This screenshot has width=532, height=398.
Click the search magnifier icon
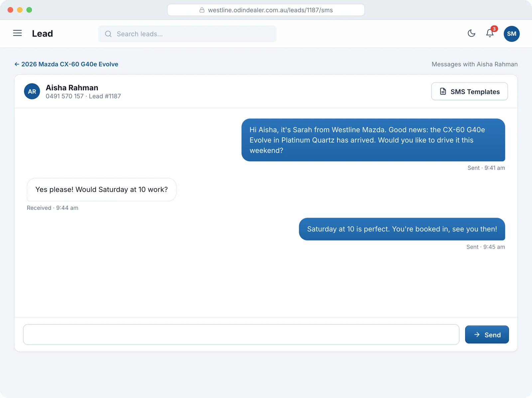coord(108,34)
